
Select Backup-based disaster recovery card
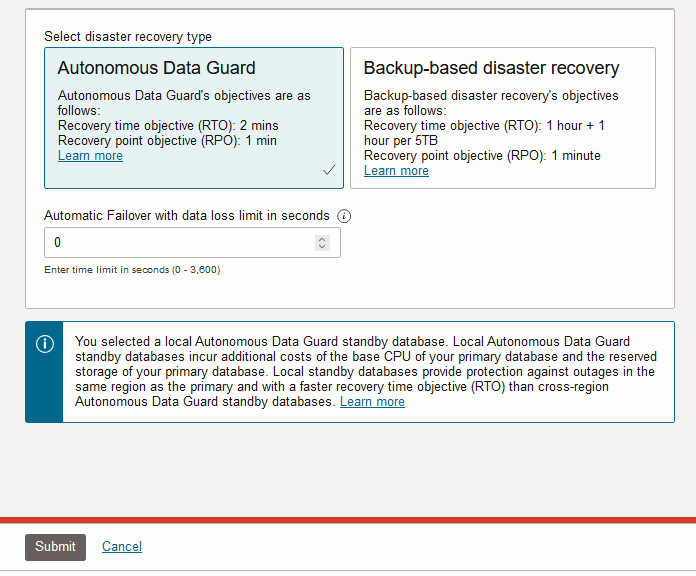click(x=503, y=118)
